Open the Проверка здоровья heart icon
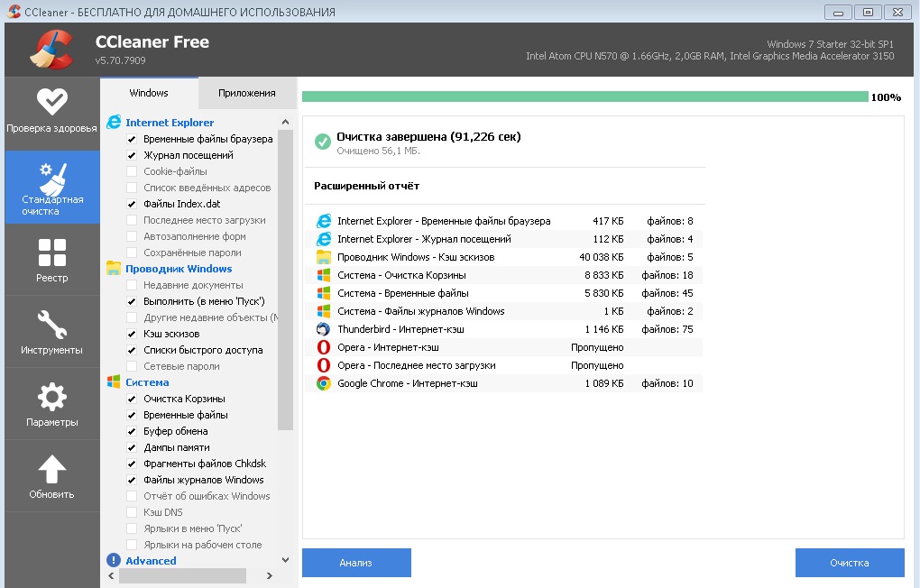Image resolution: width=920 pixels, height=588 pixels. click(51, 102)
